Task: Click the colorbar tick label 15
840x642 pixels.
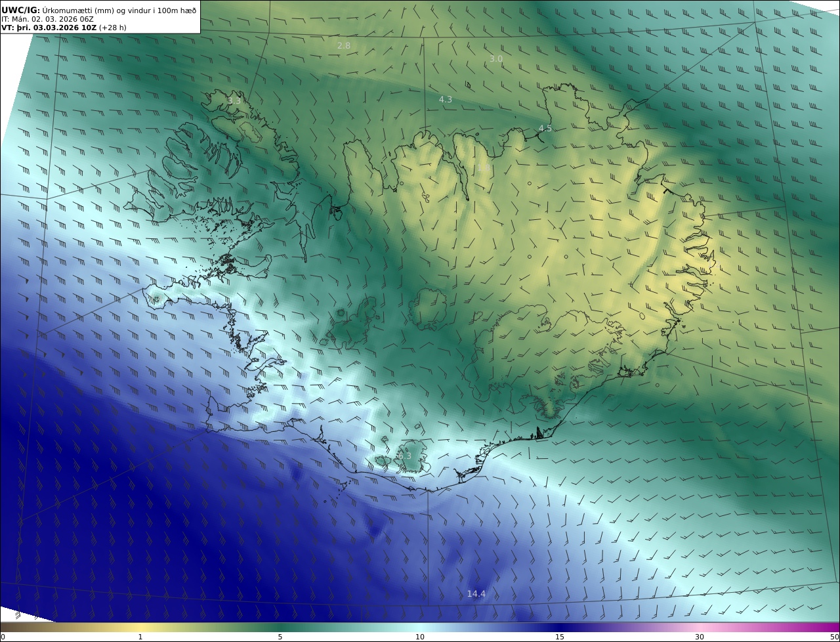Action: pos(560,637)
